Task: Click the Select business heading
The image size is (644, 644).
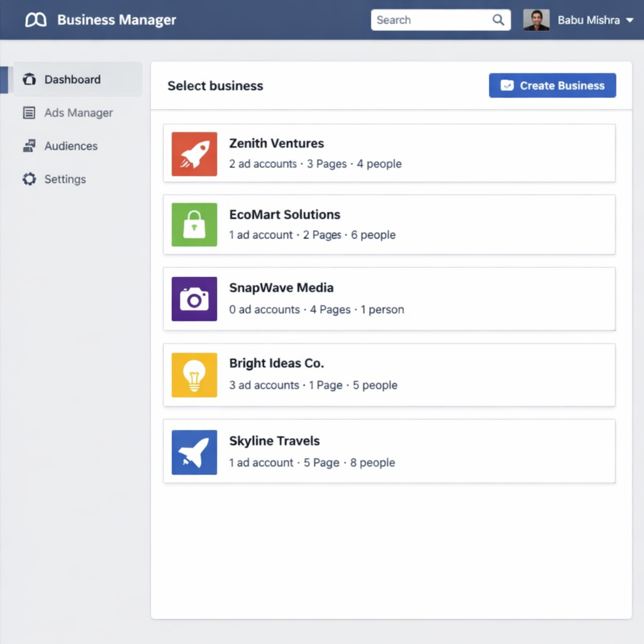Action: [215, 86]
